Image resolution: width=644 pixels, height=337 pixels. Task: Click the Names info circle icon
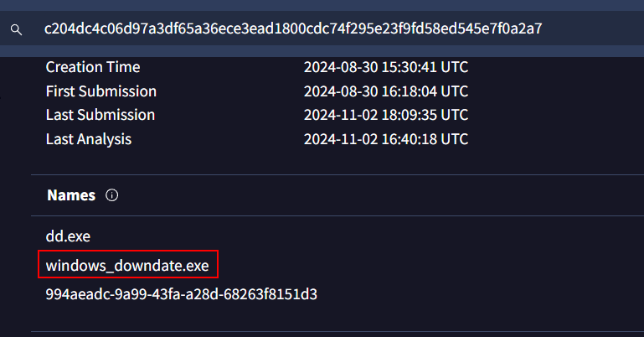pos(112,195)
